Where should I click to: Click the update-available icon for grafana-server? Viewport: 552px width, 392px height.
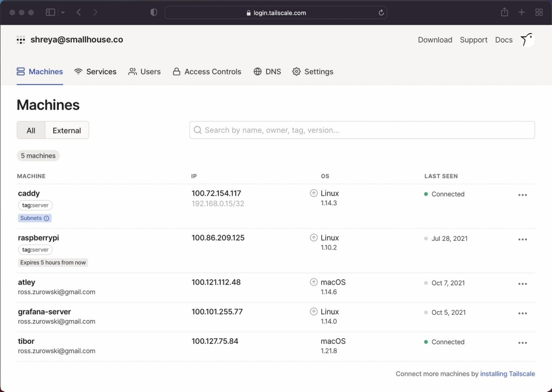pyautogui.click(x=314, y=312)
